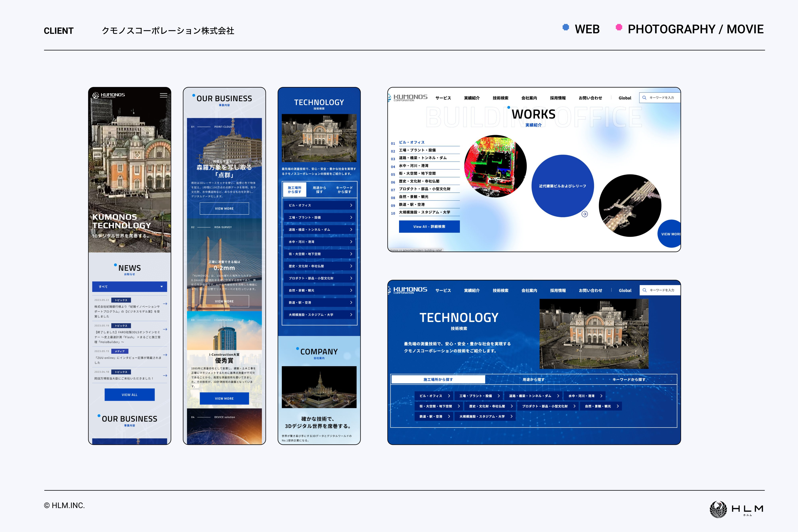Screen dimensions: 798x532
Task: Click the View All - 詳細検索 button on WORKS
Action: 430,226
